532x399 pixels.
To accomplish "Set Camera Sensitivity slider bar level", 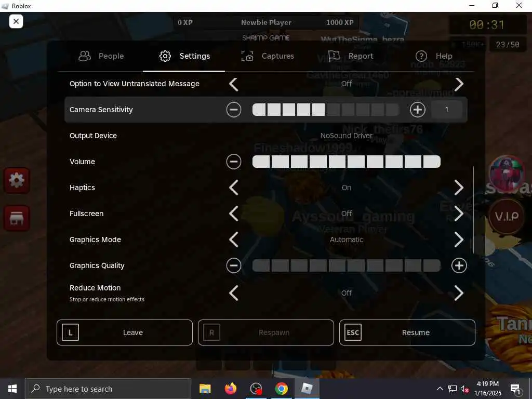I will pyautogui.click(x=325, y=110).
